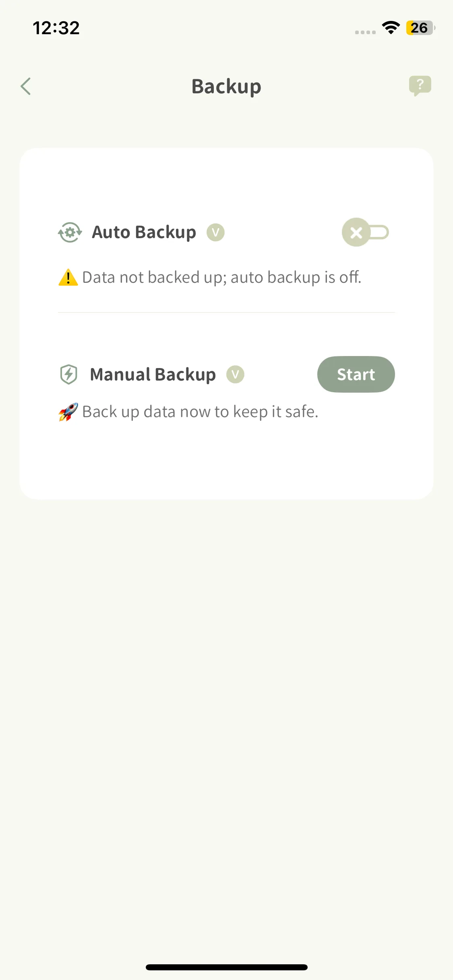This screenshot has width=453, height=980.
Task: Enable the Auto Backup toggle switch
Action: (x=365, y=233)
